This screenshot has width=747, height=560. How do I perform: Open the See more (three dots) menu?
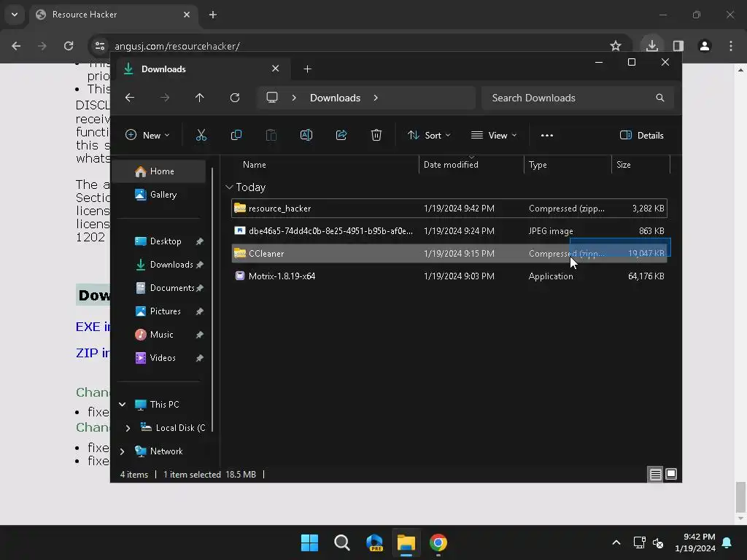[x=547, y=135]
